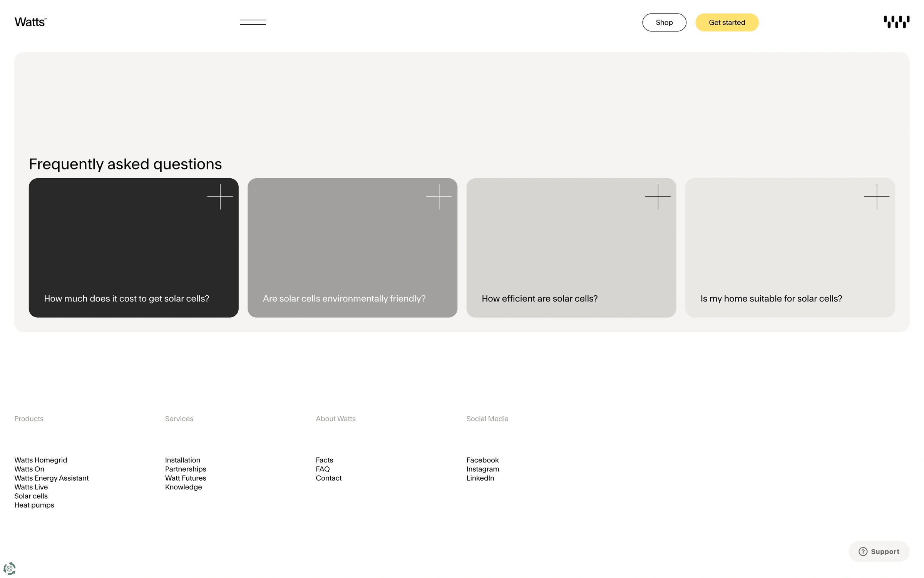Open 'How much does it cost to get solar cells?'

[x=134, y=248]
